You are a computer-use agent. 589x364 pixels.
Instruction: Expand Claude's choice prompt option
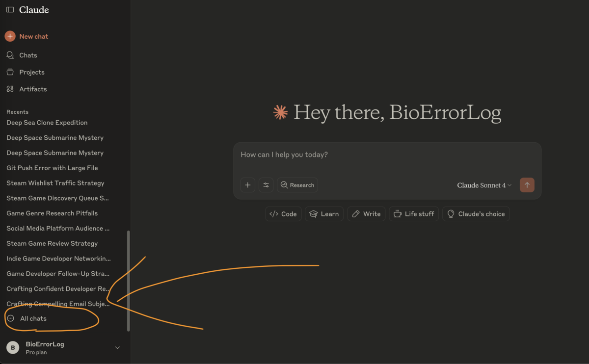click(476, 214)
